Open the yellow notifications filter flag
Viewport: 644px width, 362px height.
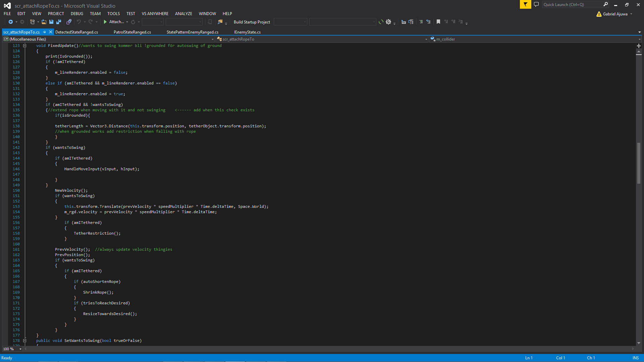[525, 4]
